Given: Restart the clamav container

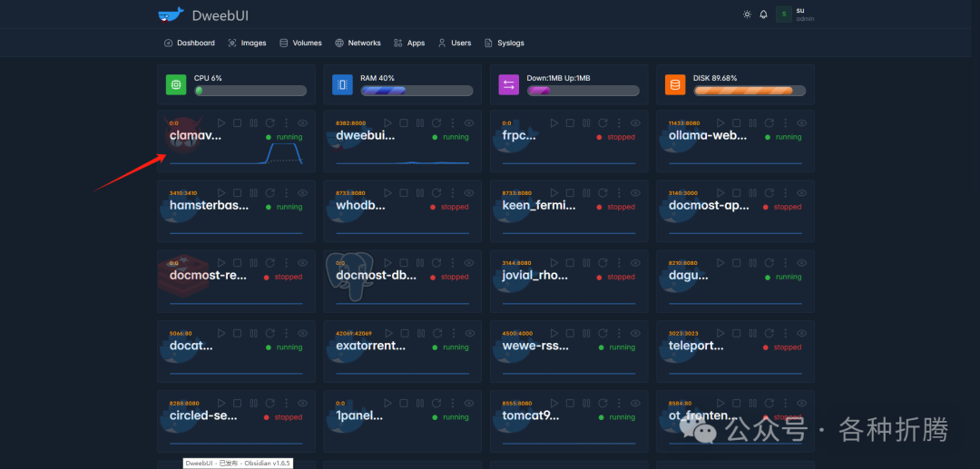Looking at the screenshot, I should [270, 123].
